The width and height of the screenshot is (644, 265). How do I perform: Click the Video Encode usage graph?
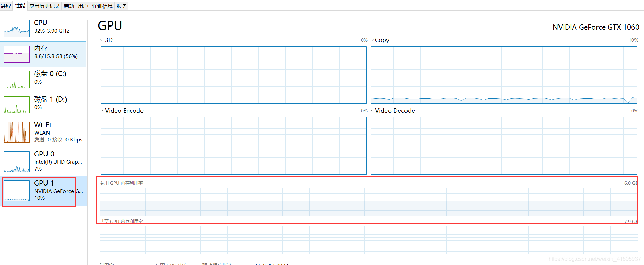click(234, 146)
